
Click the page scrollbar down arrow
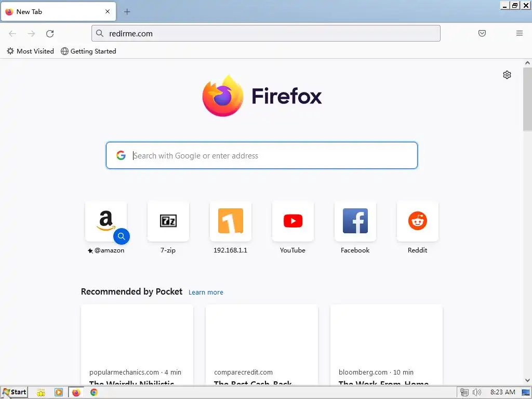pos(527,380)
